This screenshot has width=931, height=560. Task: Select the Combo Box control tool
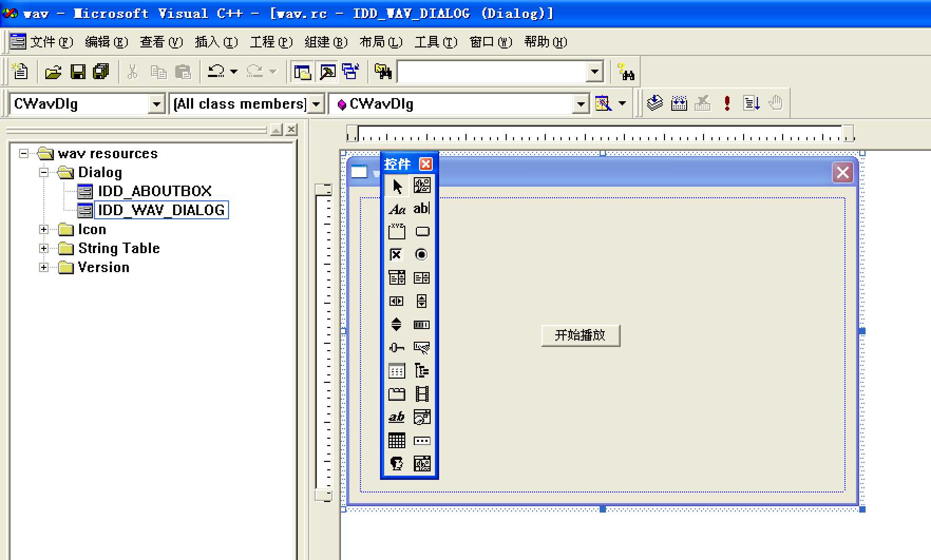pos(397,278)
